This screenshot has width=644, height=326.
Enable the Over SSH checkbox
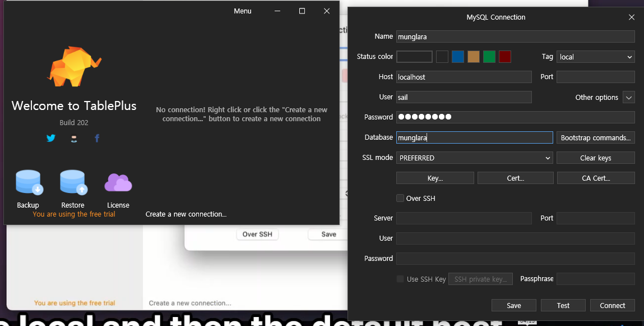[x=400, y=198]
